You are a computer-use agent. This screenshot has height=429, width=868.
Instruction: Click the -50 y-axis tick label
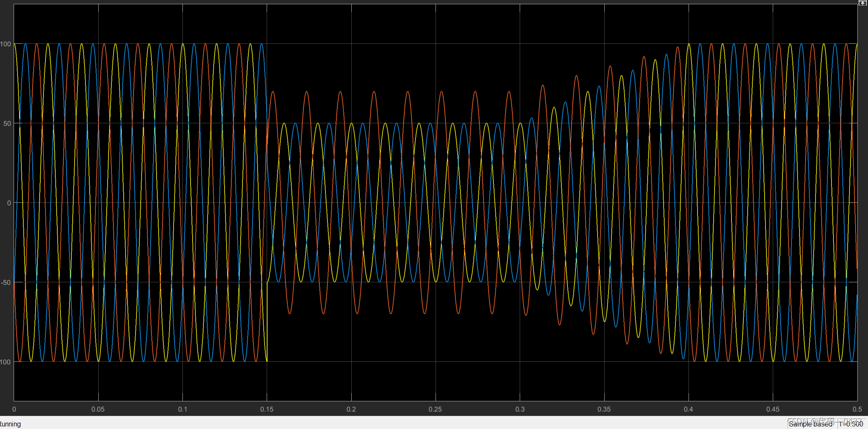(6, 282)
